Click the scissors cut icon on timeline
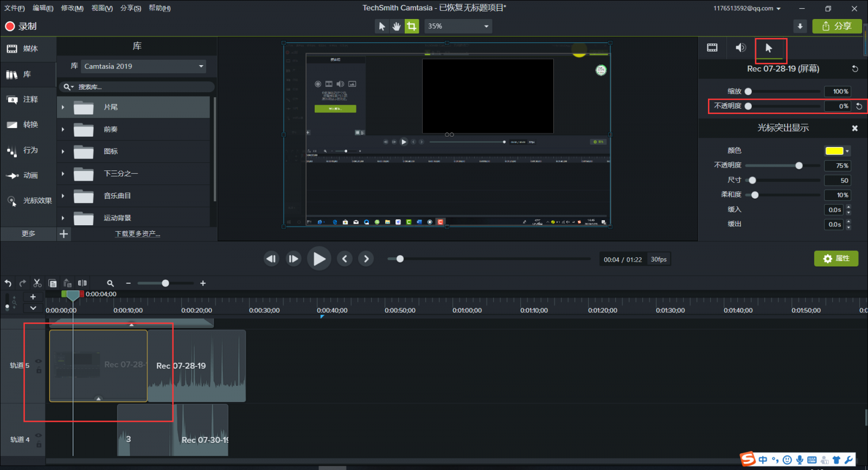Viewport: 868px width, 470px height. tap(37, 283)
